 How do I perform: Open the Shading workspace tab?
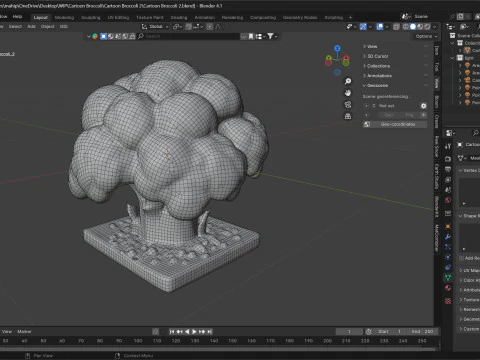179,17
